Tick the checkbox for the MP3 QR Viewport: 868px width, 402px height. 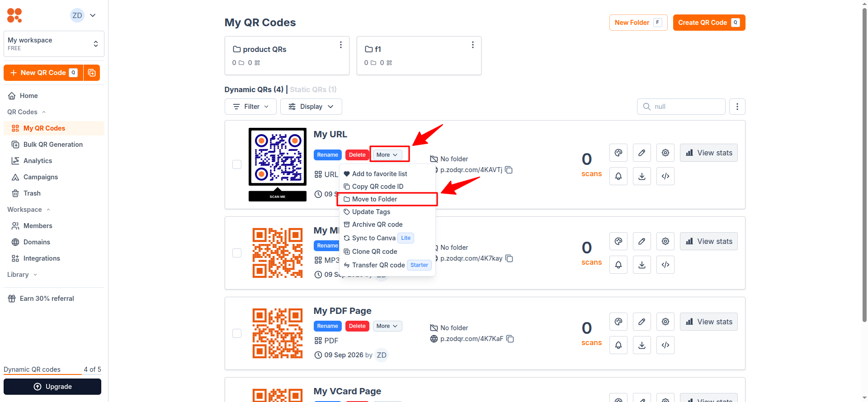237,253
